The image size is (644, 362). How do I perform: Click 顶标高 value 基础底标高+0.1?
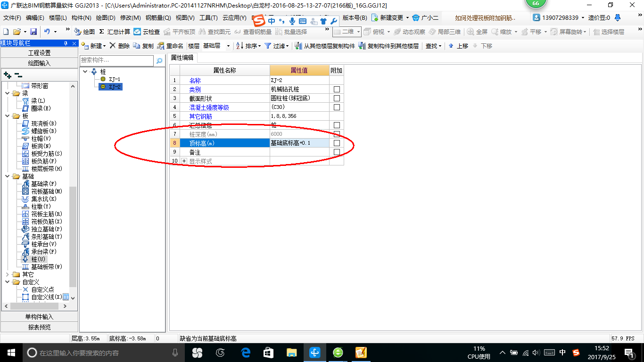pyautogui.click(x=299, y=143)
